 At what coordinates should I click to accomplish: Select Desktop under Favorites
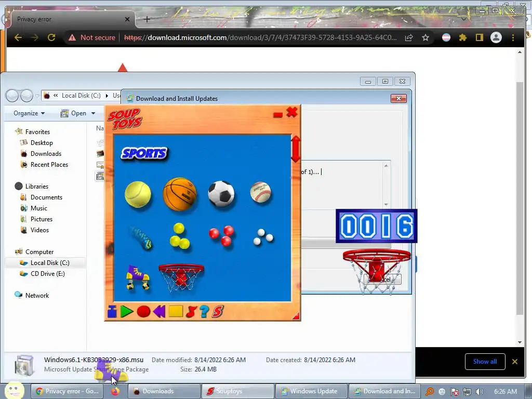tap(42, 143)
